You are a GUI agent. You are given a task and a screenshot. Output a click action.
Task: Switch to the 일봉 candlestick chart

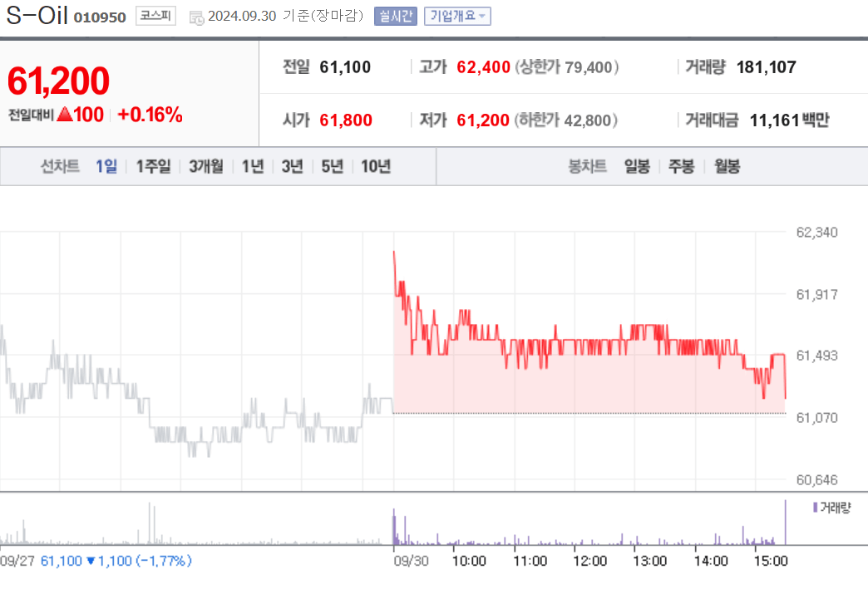(x=637, y=166)
